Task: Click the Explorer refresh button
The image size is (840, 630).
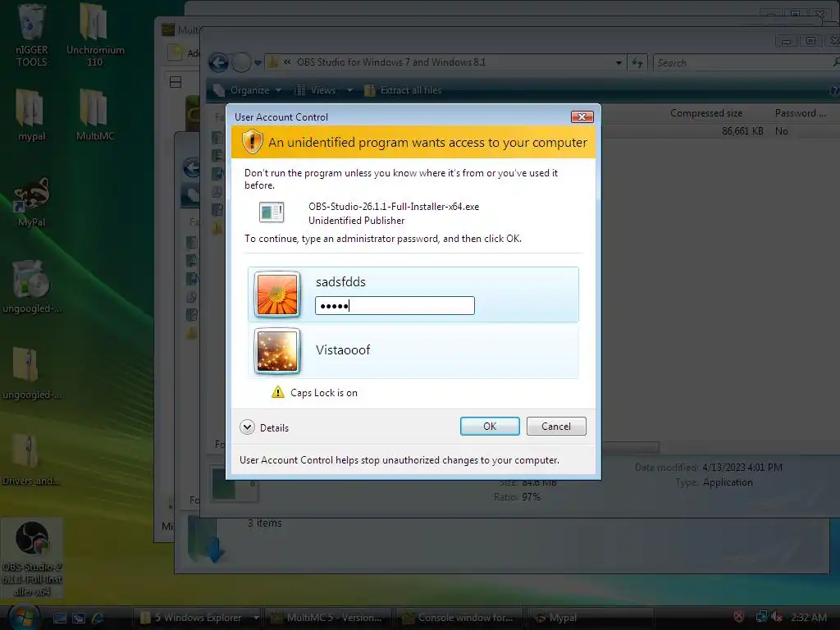Action: click(x=637, y=62)
